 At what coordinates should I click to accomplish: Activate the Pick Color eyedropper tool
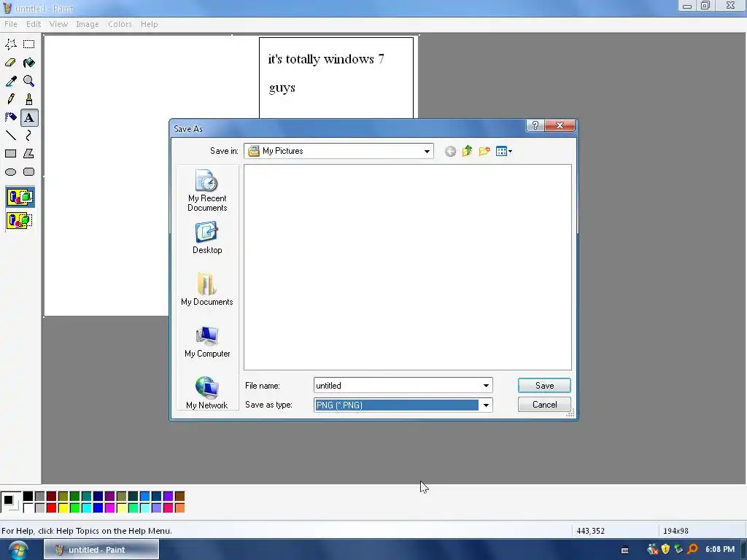10,81
